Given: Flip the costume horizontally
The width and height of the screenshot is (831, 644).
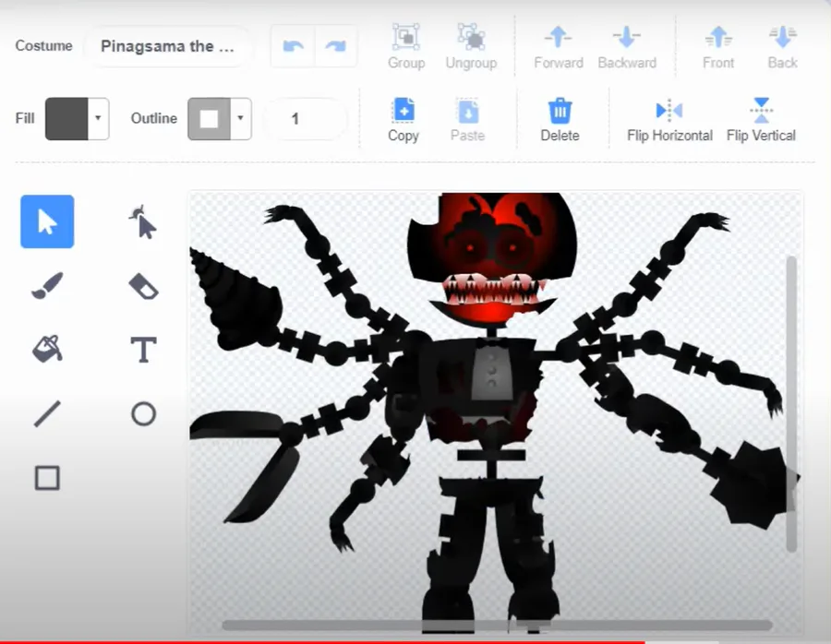Looking at the screenshot, I should (x=669, y=120).
